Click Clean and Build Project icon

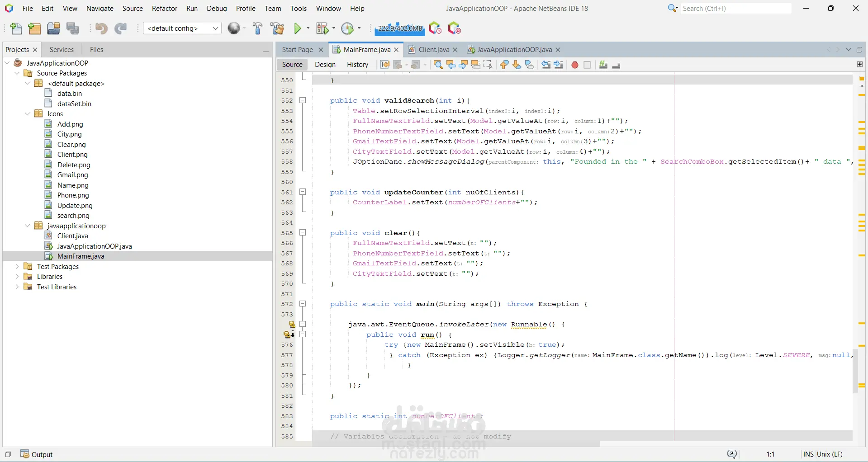pyautogui.click(x=277, y=28)
